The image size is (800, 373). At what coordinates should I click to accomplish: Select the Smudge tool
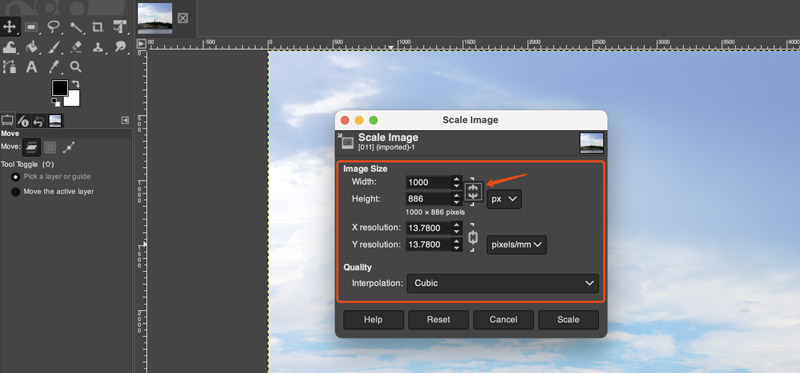pyautogui.click(x=119, y=47)
